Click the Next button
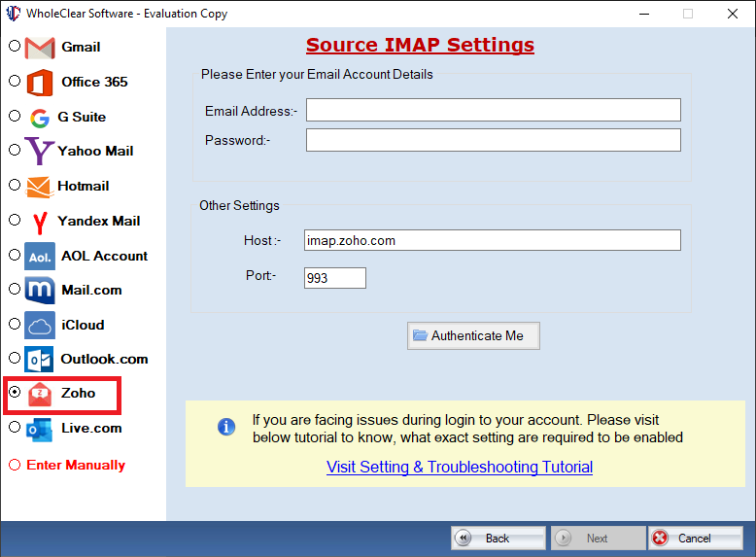756x557 pixels. coord(598,539)
